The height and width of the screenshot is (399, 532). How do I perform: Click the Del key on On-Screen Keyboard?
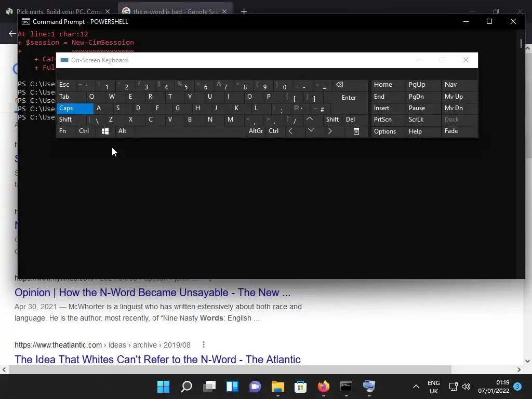coord(355,119)
